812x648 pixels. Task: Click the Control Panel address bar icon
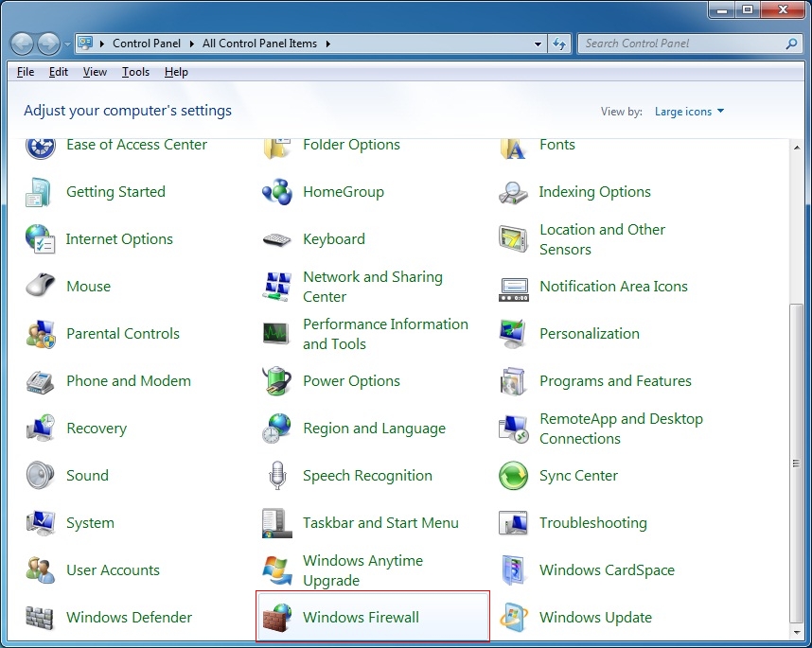pos(85,44)
